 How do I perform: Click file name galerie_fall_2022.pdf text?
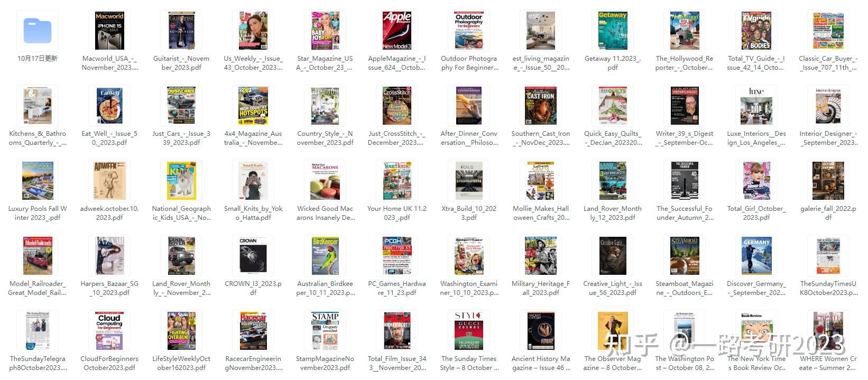828,213
